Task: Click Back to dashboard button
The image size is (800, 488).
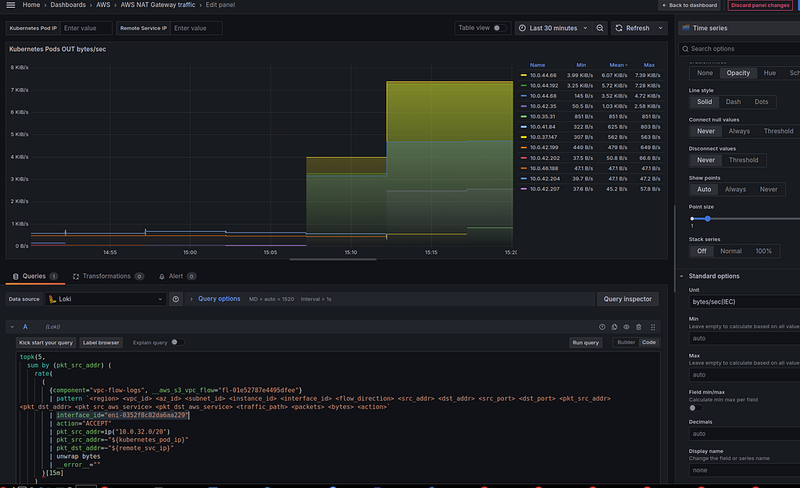Action: coord(689,5)
